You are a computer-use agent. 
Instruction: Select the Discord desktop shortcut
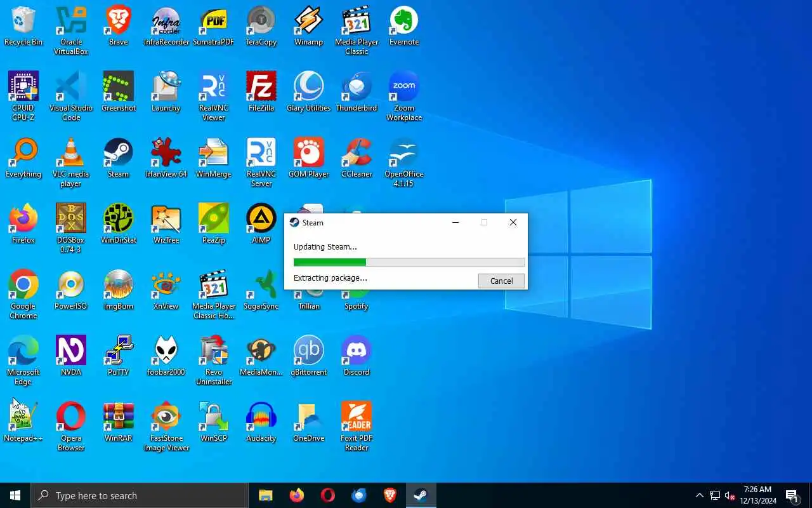[357, 356]
